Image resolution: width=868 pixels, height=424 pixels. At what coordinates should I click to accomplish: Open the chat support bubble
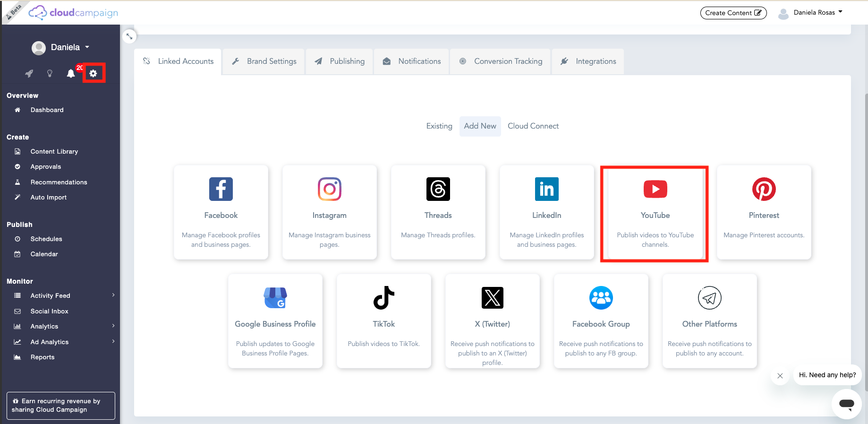[x=847, y=404]
